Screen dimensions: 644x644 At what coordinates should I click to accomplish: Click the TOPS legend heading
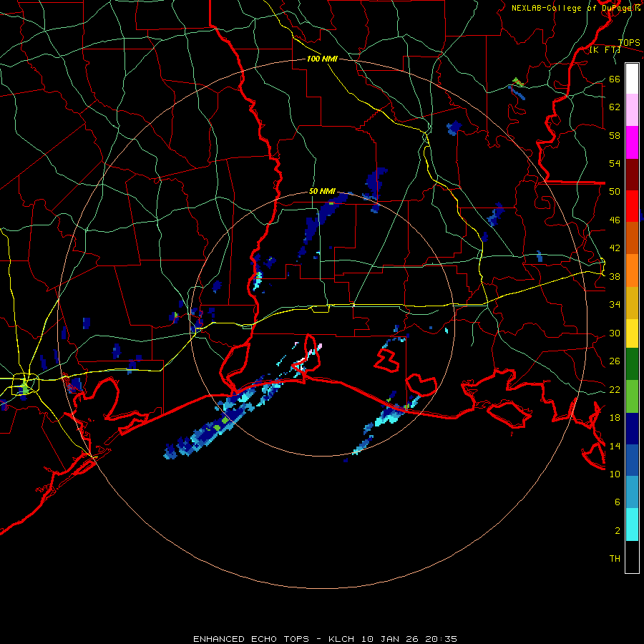pyautogui.click(x=629, y=43)
